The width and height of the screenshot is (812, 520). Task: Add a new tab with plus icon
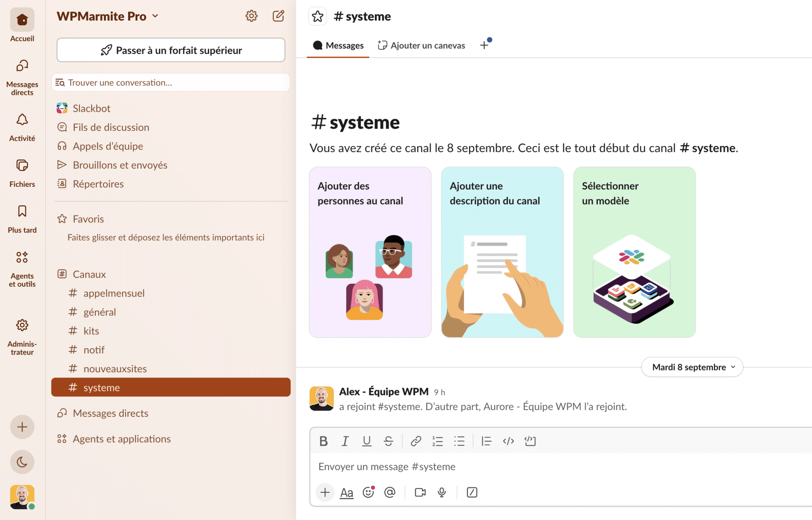coord(484,45)
